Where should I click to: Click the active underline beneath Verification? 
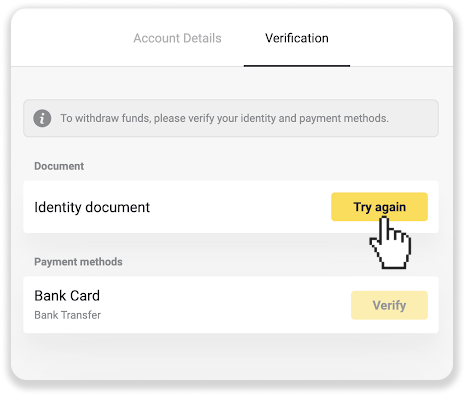pos(297,66)
